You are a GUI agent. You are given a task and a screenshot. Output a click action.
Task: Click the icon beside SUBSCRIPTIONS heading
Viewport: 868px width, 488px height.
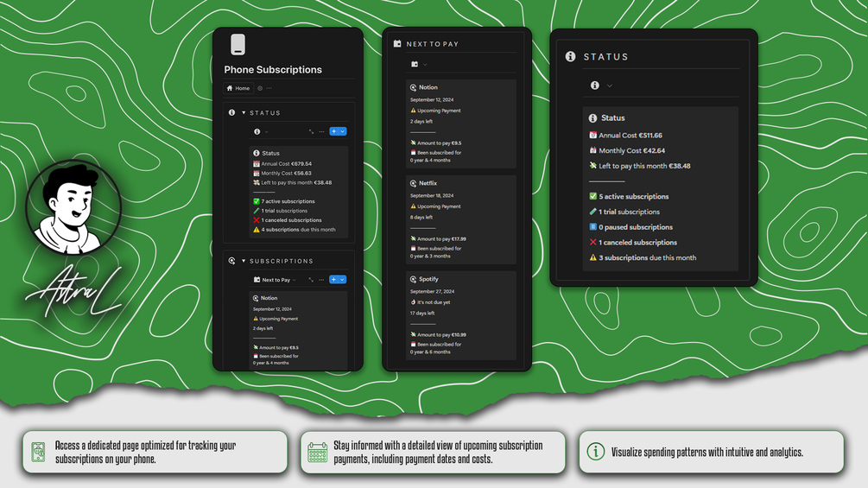click(232, 261)
